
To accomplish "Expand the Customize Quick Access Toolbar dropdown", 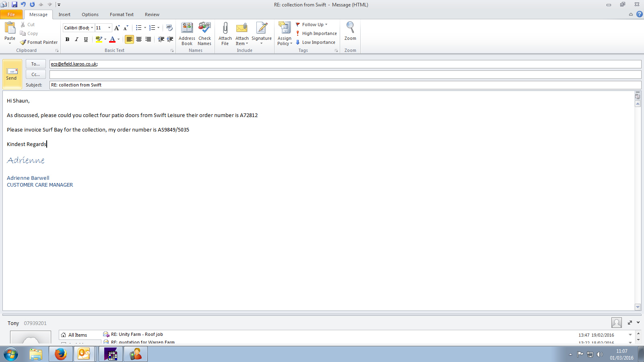I will coord(59,5).
